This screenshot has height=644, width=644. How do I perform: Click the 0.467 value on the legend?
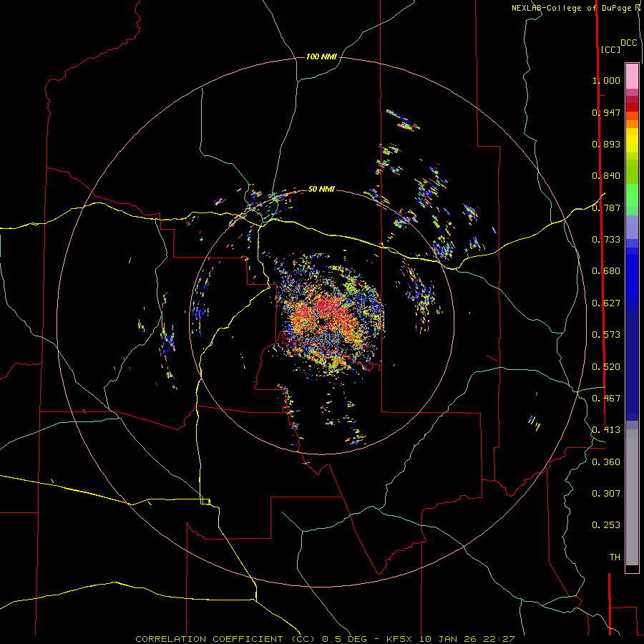click(606, 399)
